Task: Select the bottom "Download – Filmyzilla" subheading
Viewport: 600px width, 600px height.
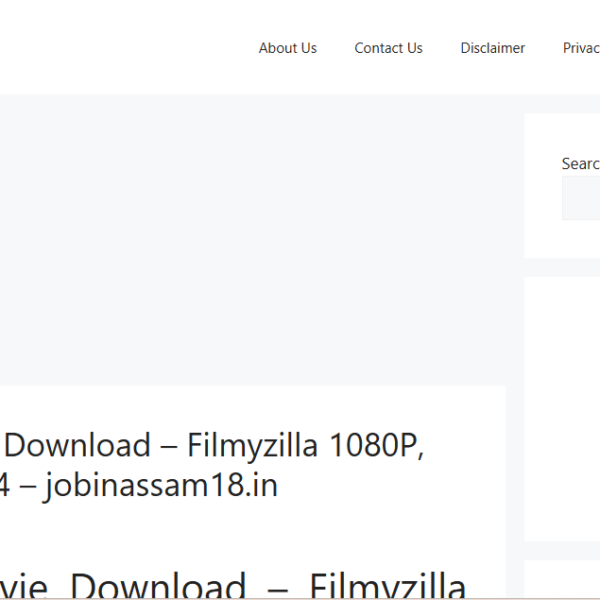Action: click(x=268, y=585)
